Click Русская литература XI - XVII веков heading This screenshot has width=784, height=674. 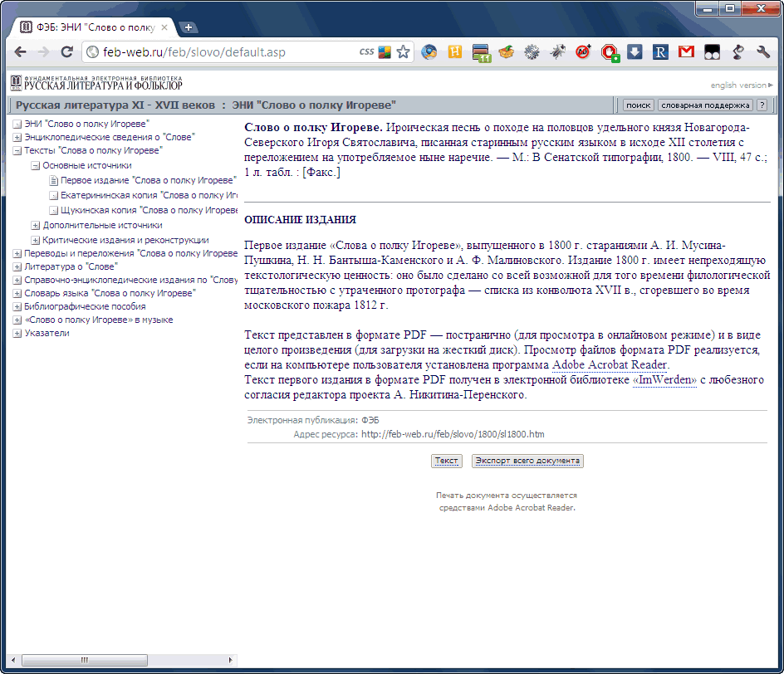(x=115, y=105)
